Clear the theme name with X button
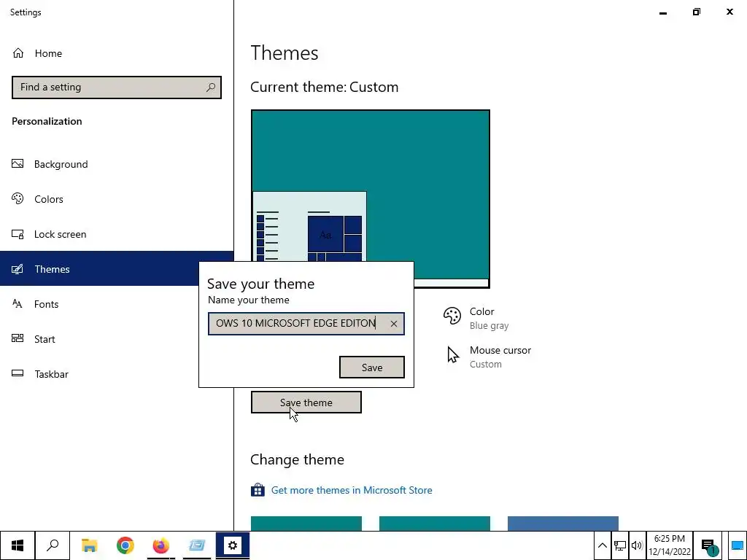Image resolution: width=747 pixels, height=560 pixels. (393, 324)
